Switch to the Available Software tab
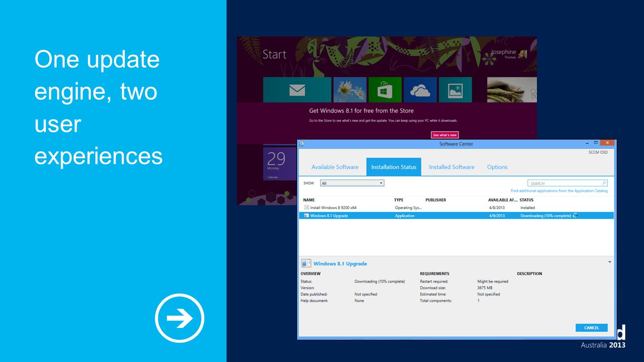 click(x=335, y=167)
